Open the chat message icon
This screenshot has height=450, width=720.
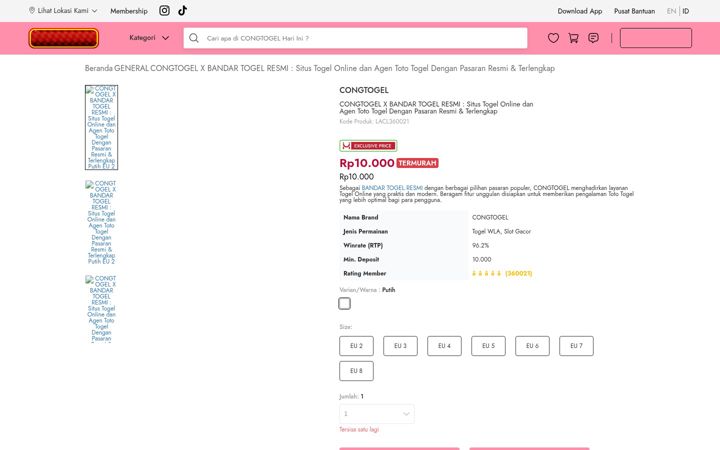(593, 38)
